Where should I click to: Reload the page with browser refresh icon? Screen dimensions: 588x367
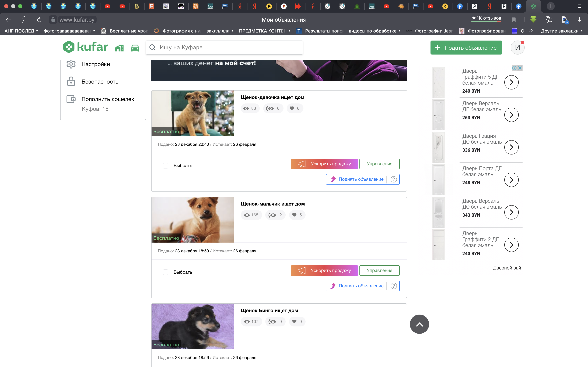(39, 20)
